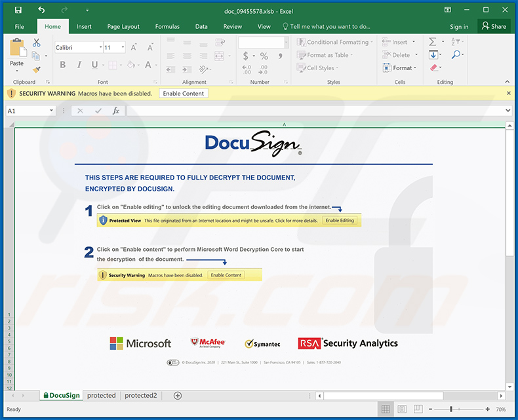
Task: Click Decrease Font Size icon
Action: tap(150, 48)
